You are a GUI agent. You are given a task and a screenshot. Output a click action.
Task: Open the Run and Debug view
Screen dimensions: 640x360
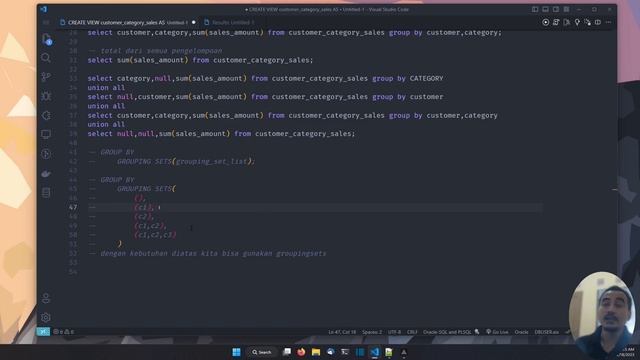46,96
